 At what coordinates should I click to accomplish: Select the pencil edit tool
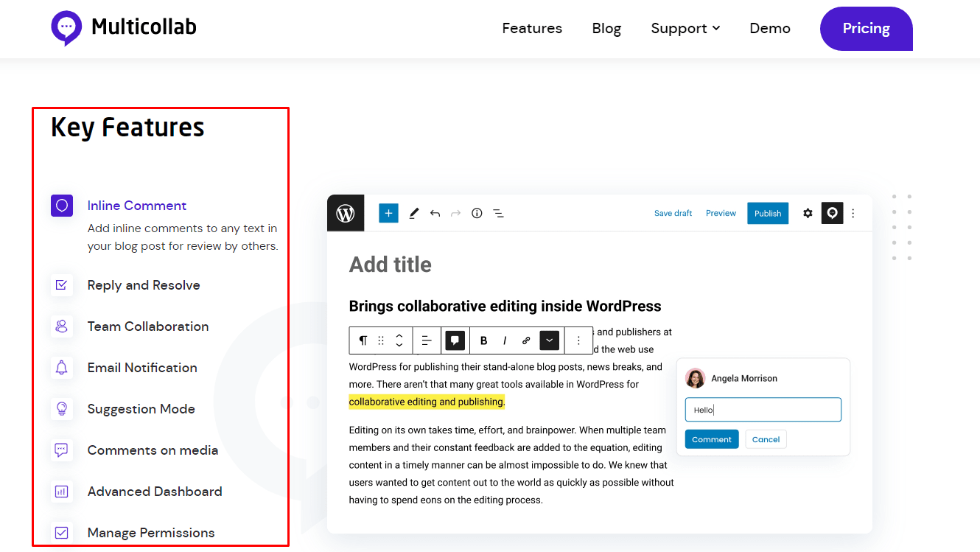414,213
